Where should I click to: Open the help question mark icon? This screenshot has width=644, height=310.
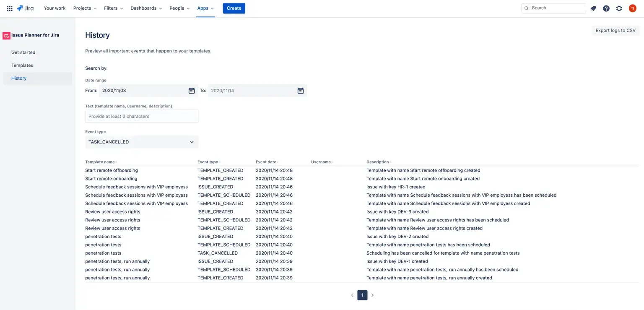(x=606, y=8)
